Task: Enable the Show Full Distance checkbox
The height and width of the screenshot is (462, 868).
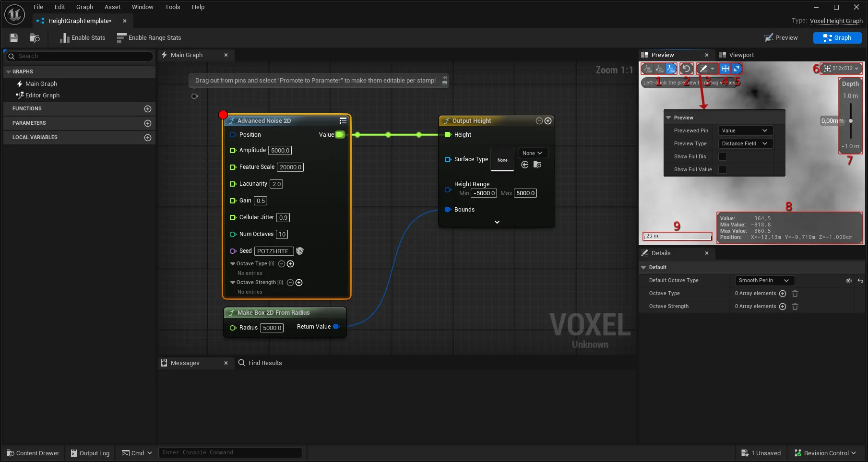Action: (722, 156)
